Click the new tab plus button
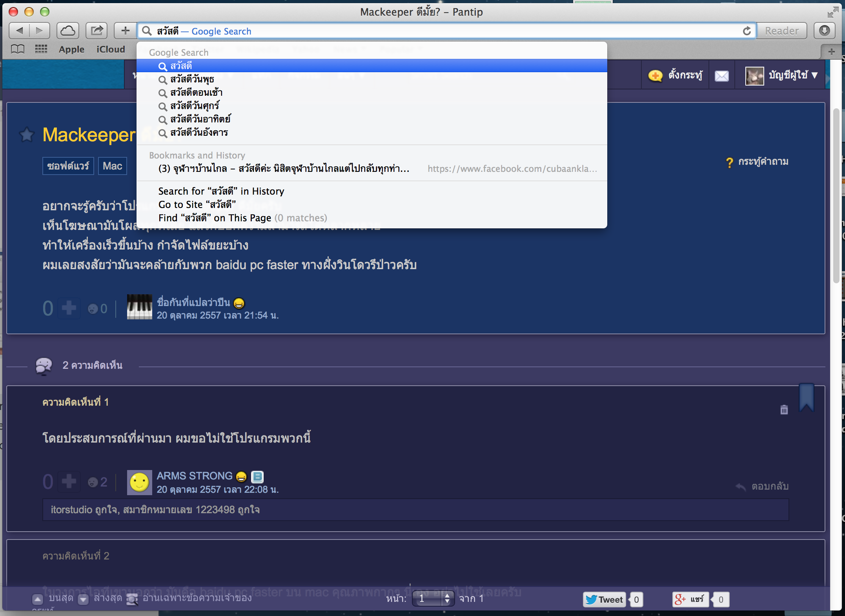Viewport: 845px width, 616px height. (x=831, y=51)
